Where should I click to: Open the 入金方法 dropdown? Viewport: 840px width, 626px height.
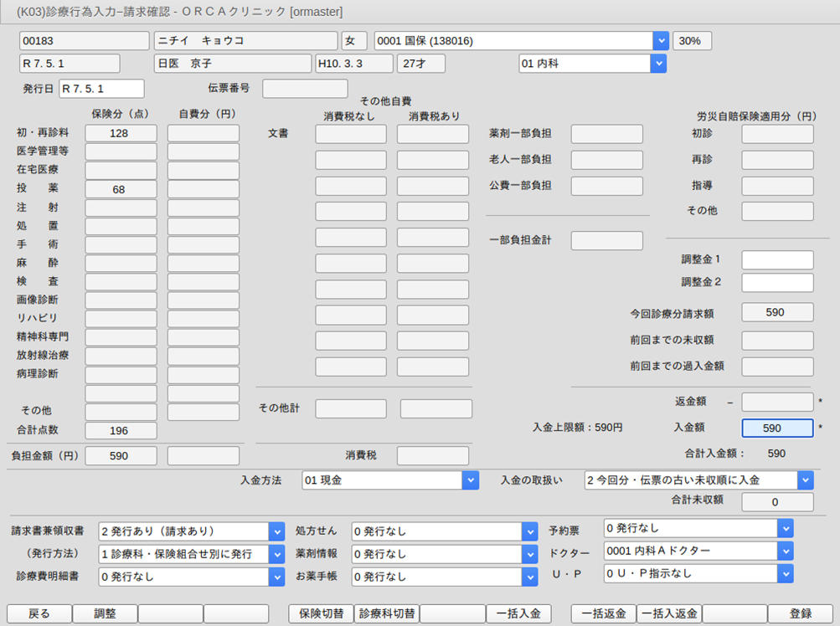tap(471, 480)
